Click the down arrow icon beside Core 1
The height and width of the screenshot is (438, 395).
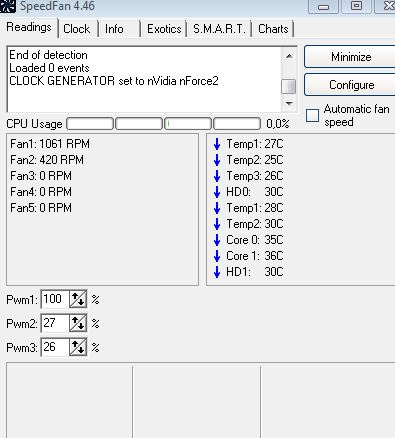click(x=217, y=256)
